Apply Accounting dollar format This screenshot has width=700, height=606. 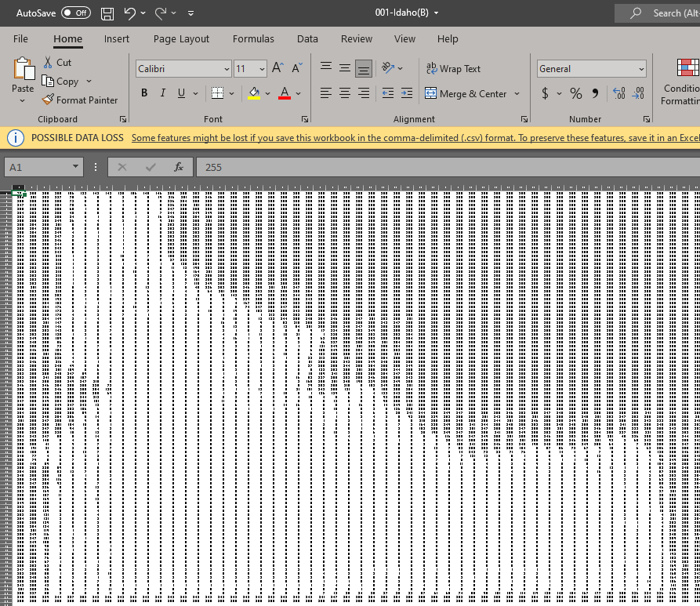click(x=545, y=93)
